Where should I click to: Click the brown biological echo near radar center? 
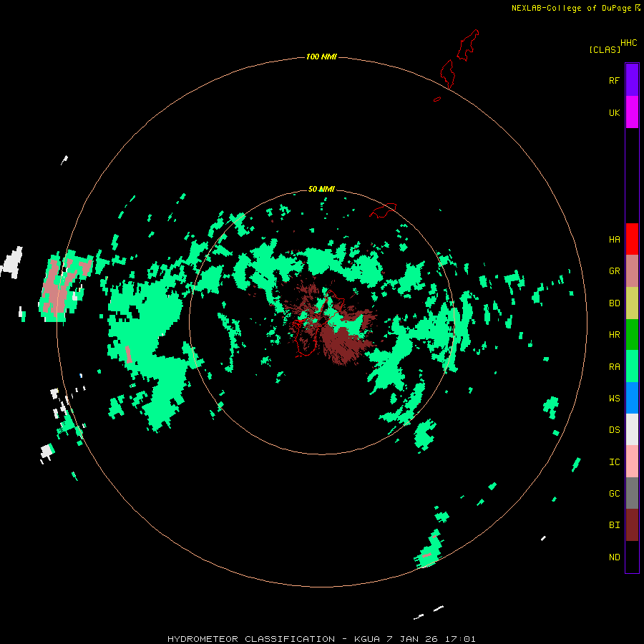pos(343,343)
